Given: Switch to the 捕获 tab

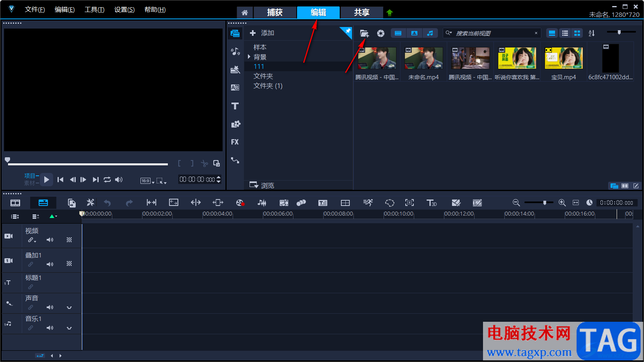Looking at the screenshot, I should (275, 12).
